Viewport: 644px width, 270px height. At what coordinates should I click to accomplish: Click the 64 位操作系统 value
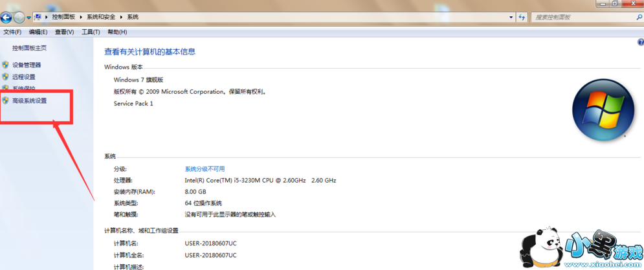(x=203, y=203)
